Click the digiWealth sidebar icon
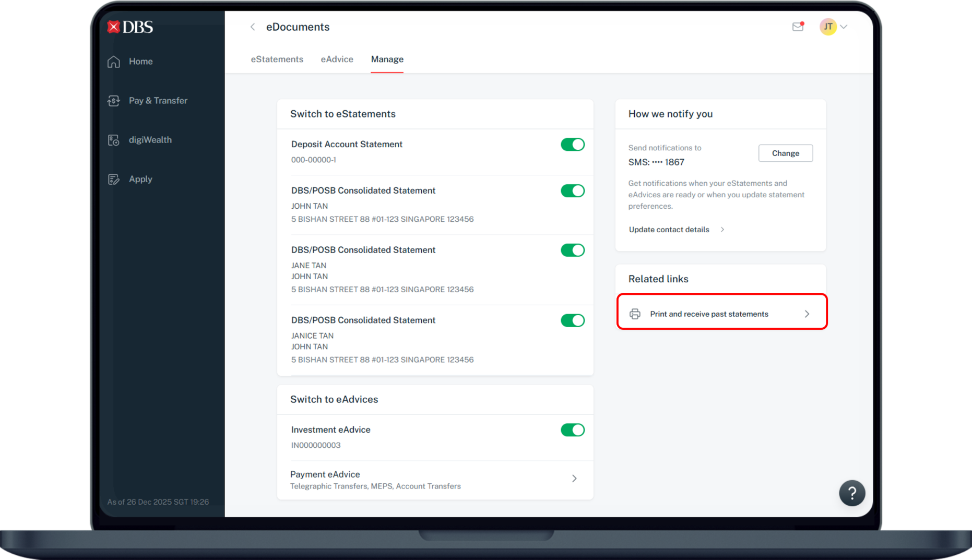Viewport: 972px width, 560px height. click(x=114, y=140)
